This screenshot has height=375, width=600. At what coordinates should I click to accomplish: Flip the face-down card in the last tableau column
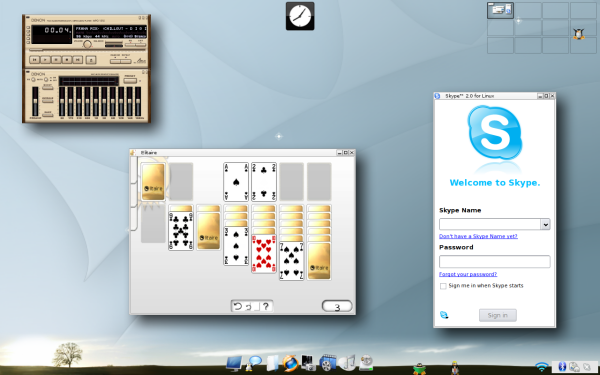[319, 261]
